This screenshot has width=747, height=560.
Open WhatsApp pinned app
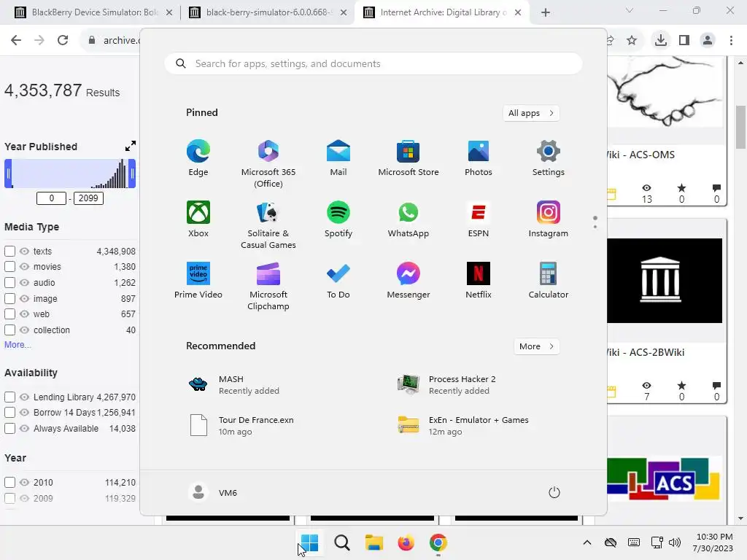click(x=409, y=219)
